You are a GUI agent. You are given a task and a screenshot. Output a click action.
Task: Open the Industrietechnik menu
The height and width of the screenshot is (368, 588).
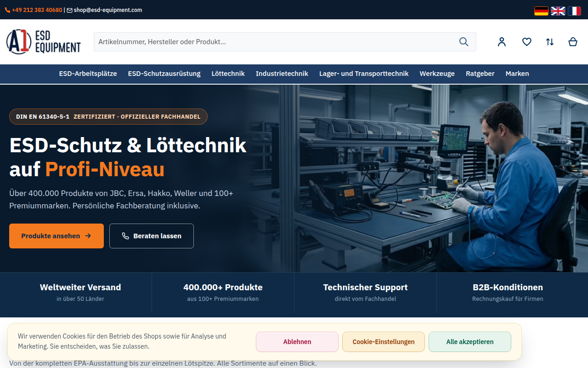click(282, 74)
